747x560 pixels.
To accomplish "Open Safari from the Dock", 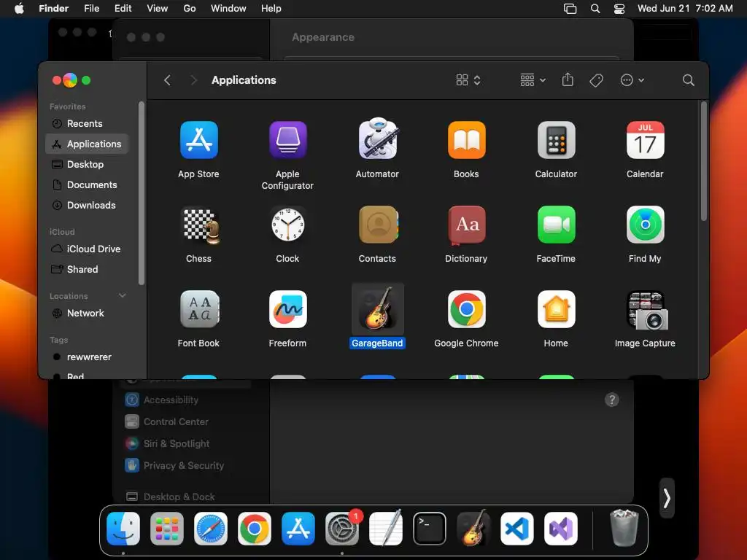I will pyautogui.click(x=211, y=529).
